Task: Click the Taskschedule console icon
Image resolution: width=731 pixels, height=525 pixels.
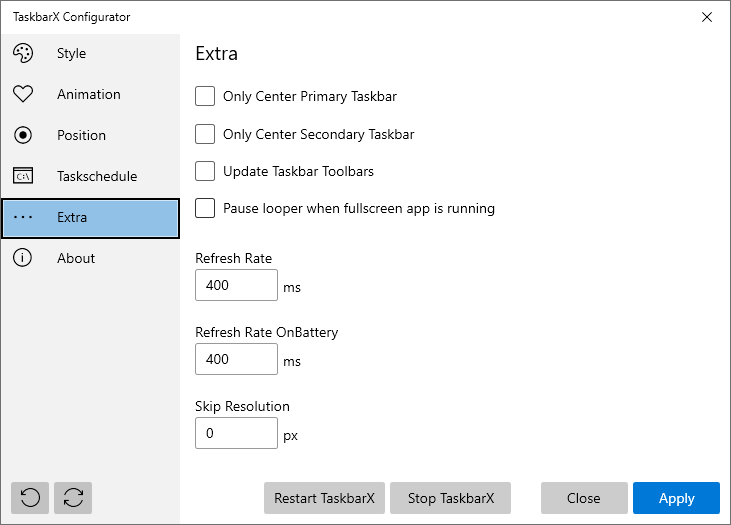Action: tap(23, 176)
